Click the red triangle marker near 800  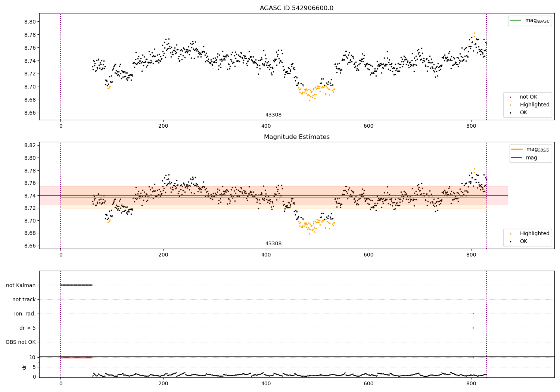(x=473, y=357)
